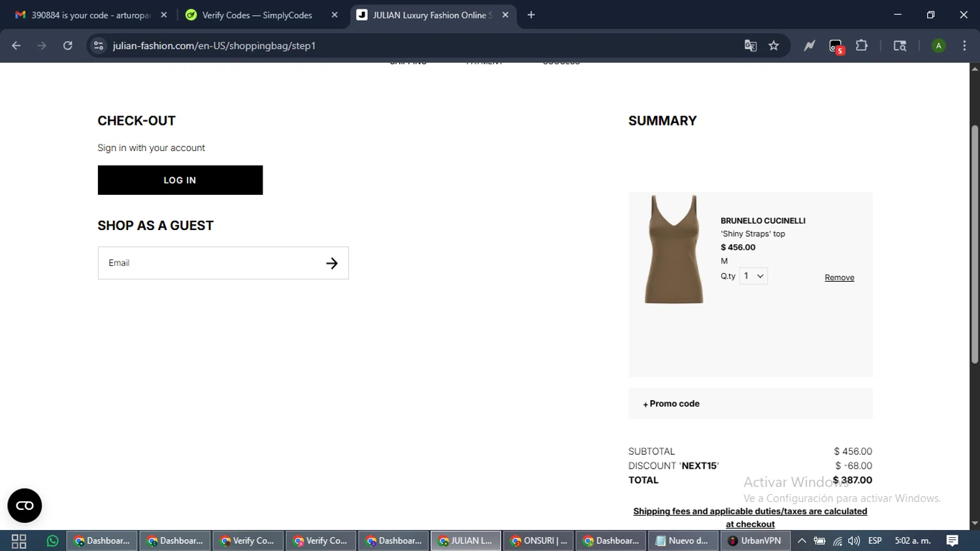
Task: Open a new browser tab
Action: 531,15
